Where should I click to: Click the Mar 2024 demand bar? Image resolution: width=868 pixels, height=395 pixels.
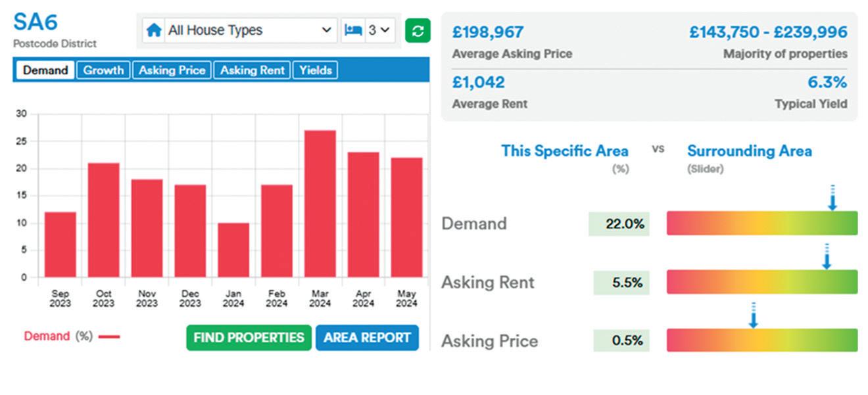320,204
